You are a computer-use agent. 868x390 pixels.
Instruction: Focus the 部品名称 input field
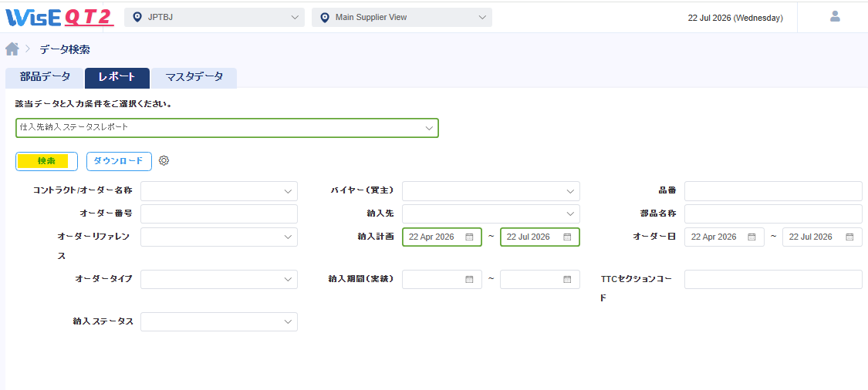(773, 213)
